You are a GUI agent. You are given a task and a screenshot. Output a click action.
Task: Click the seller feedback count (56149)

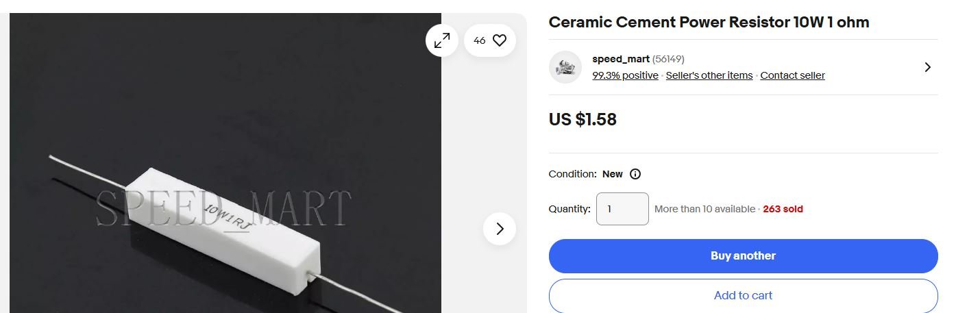(x=668, y=59)
